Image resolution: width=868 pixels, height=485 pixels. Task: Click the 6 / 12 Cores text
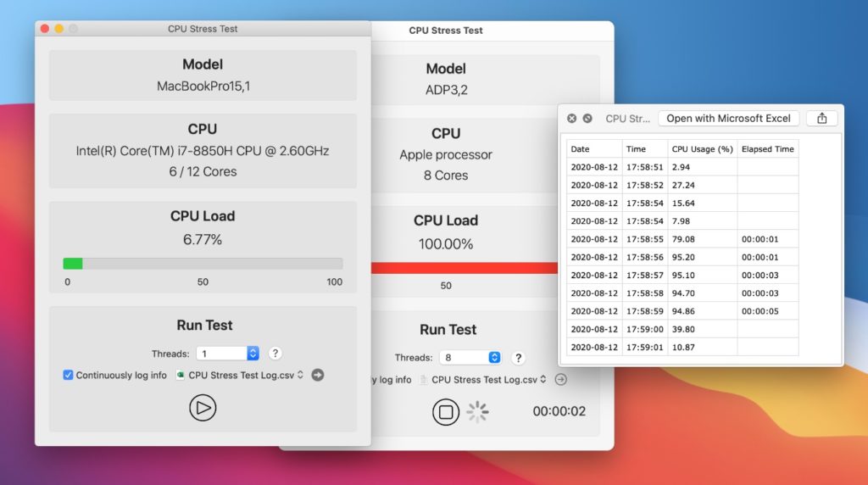203,171
